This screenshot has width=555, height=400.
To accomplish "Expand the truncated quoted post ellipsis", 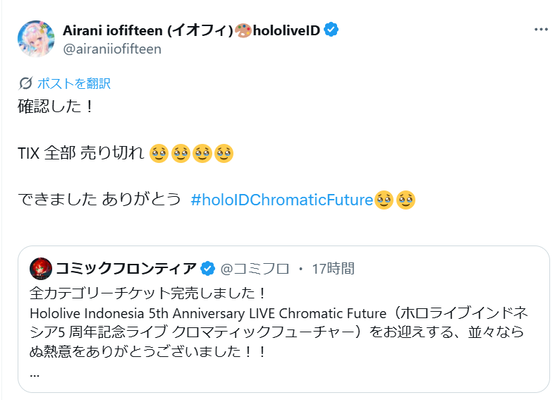I will click(35, 375).
